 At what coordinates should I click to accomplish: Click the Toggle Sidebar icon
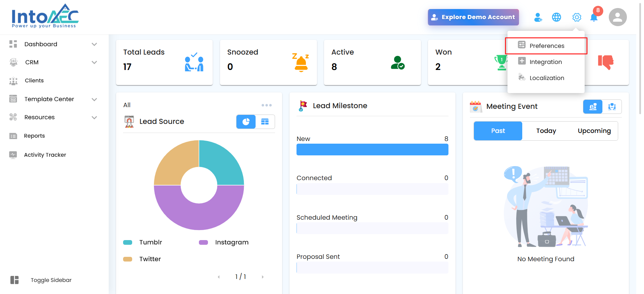tap(14, 280)
